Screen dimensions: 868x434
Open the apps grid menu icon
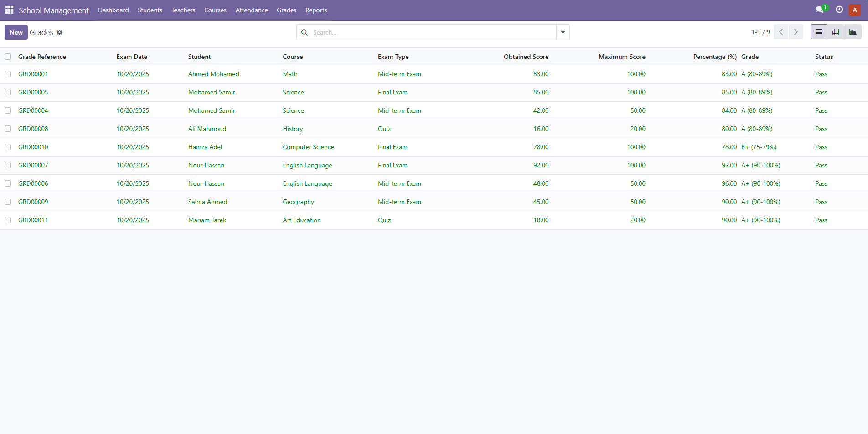click(9, 10)
